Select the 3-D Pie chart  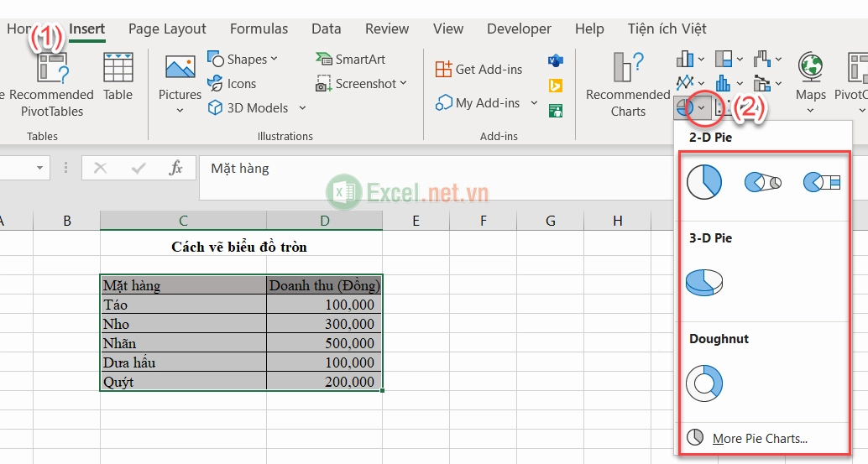tap(704, 283)
